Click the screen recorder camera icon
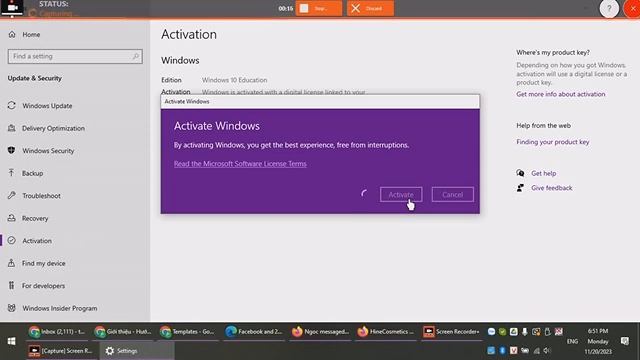 pos(12,7)
